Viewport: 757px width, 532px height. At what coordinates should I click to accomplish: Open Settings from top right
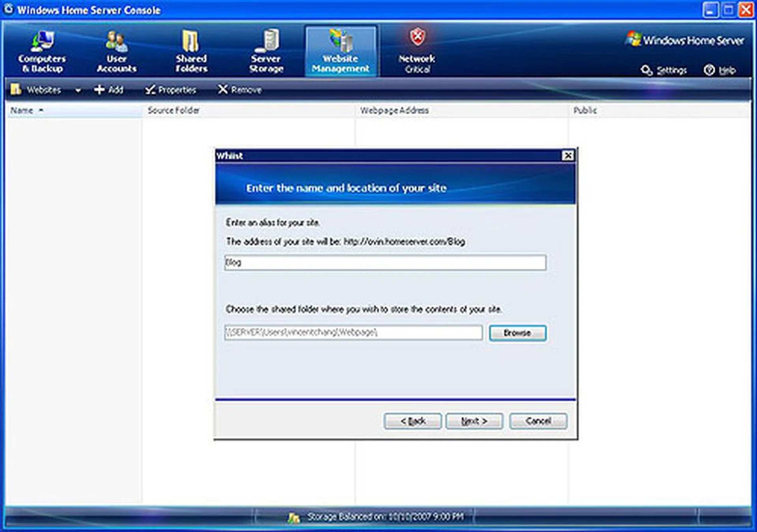click(664, 70)
